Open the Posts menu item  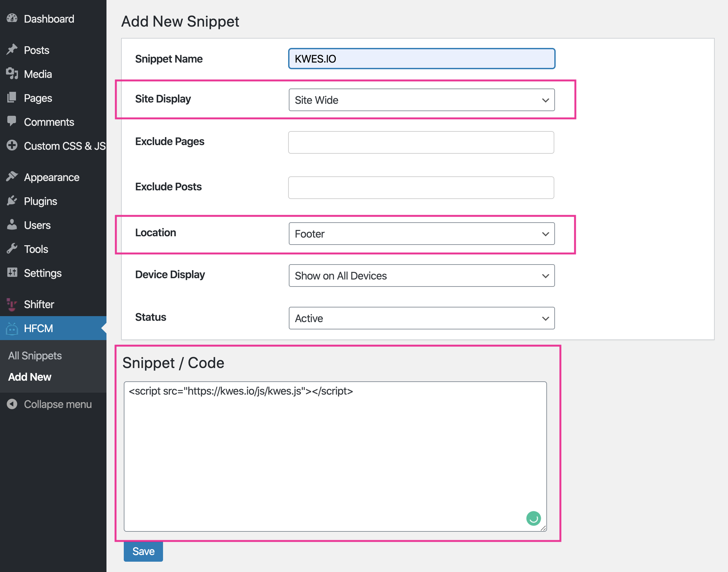click(53, 50)
